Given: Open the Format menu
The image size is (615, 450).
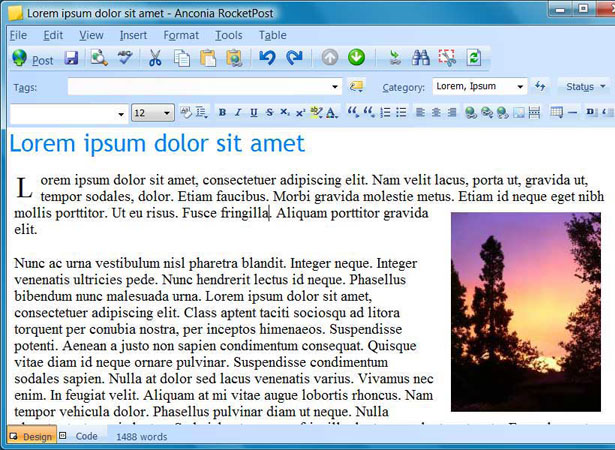Looking at the screenshot, I should click(181, 35).
